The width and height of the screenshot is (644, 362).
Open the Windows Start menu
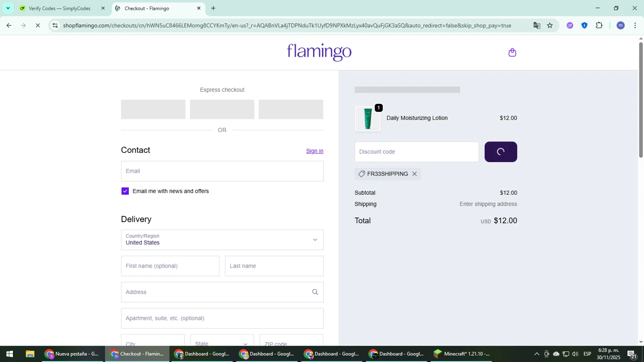[9, 354]
